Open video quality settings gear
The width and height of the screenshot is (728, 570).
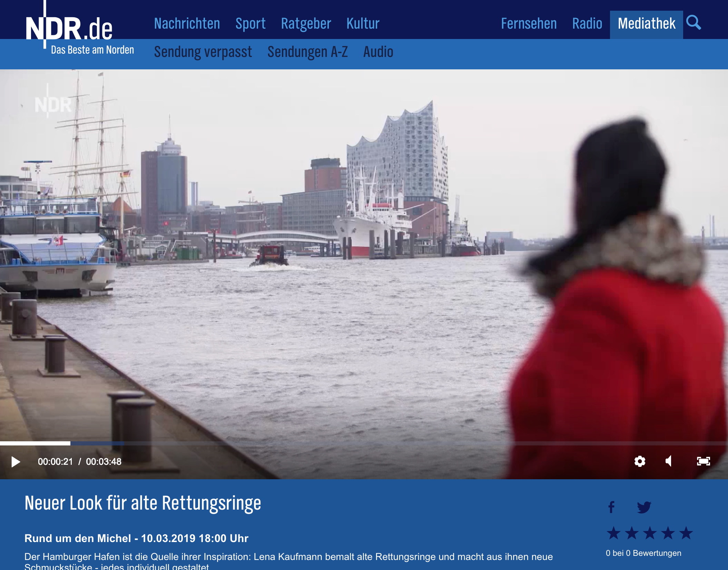(x=640, y=461)
